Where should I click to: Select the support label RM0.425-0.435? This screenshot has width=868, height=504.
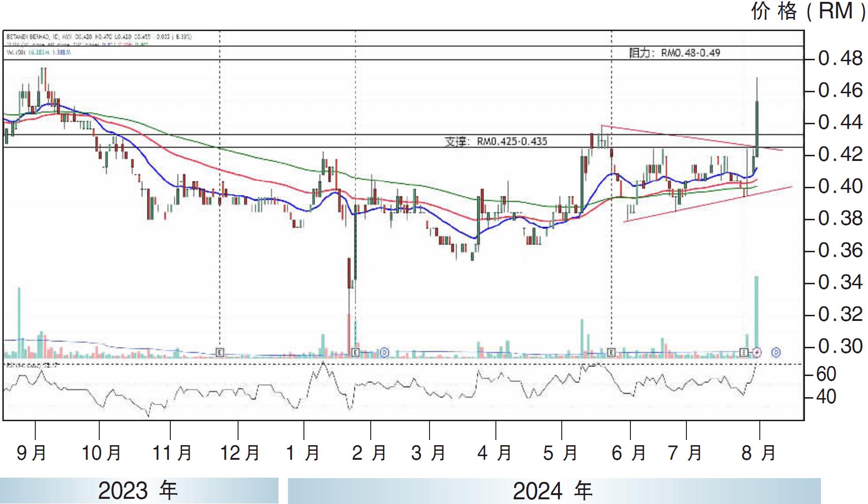tap(496, 141)
